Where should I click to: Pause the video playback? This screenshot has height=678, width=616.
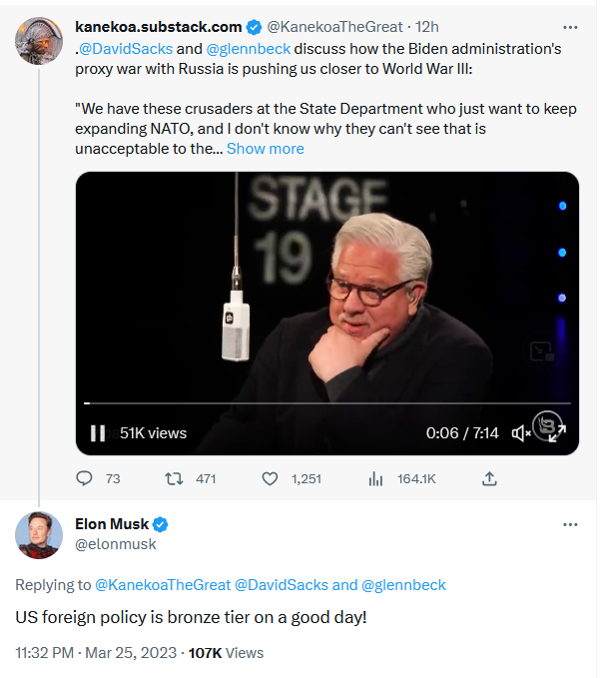pos(98,432)
